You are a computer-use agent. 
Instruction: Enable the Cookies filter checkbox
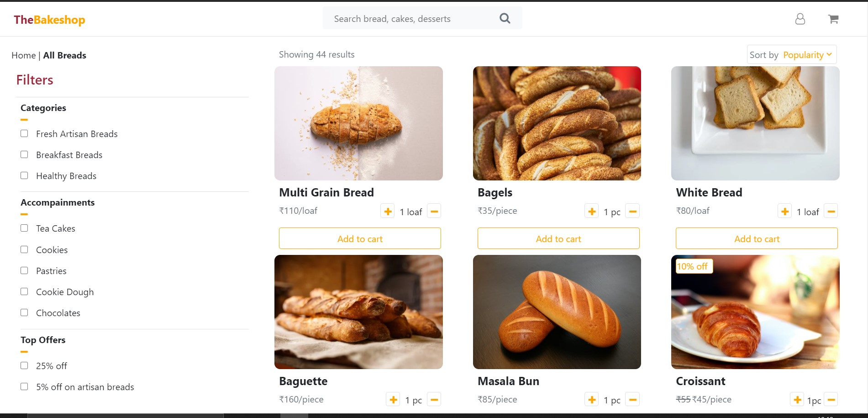pyautogui.click(x=24, y=249)
